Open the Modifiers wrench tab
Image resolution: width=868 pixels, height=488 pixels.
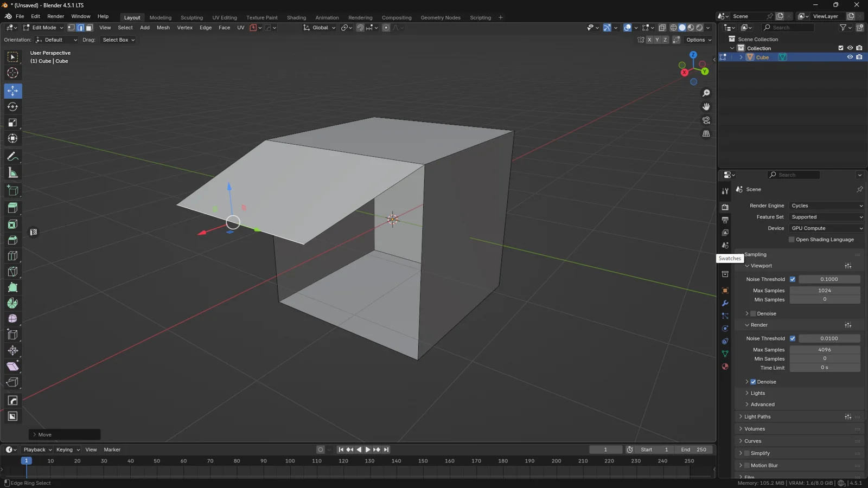pos(725,303)
